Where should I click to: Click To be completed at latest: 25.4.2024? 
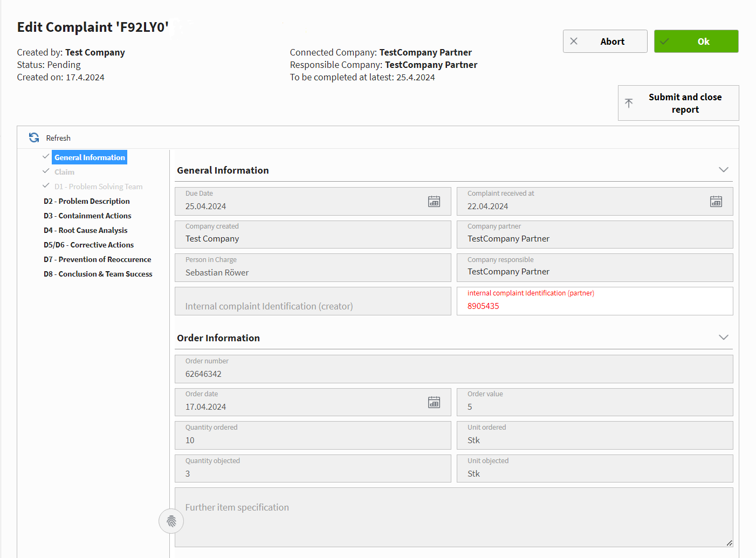[x=362, y=77]
